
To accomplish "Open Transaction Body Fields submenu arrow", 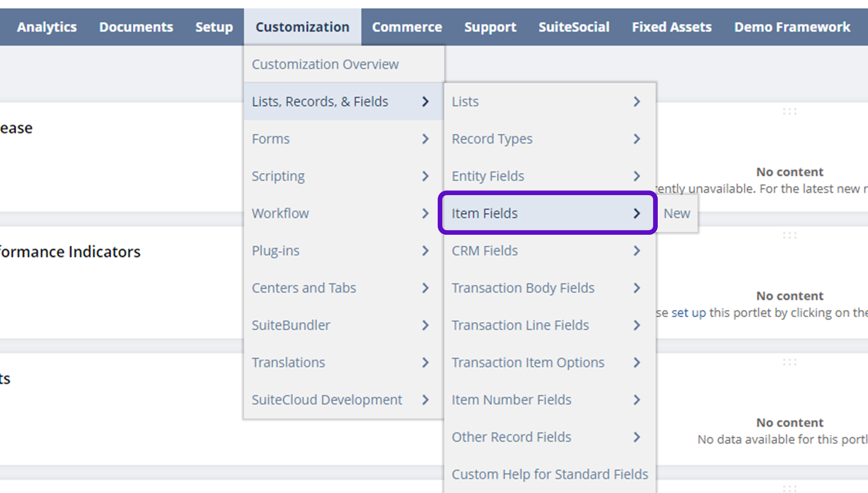I will (x=636, y=288).
